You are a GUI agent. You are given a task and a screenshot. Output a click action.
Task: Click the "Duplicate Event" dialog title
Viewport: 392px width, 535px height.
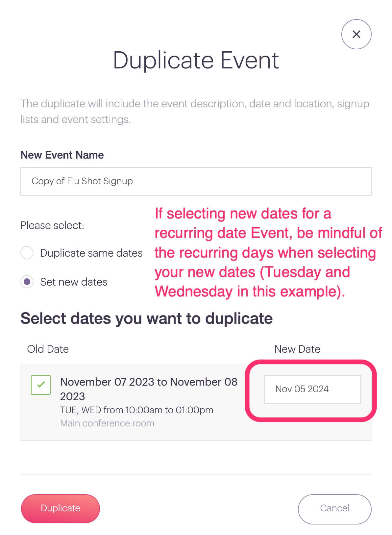tap(196, 61)
